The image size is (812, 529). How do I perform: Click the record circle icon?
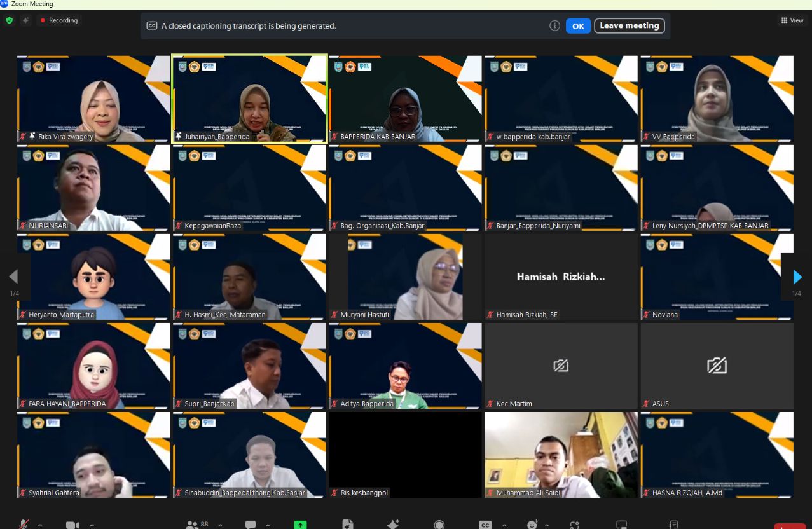(439, 525)
